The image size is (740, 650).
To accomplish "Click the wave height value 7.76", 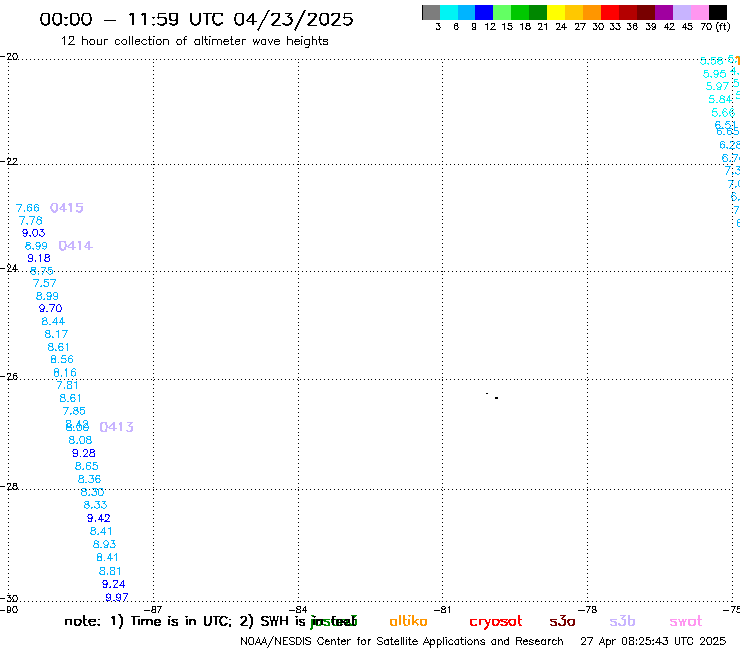I will coord(31,220).
